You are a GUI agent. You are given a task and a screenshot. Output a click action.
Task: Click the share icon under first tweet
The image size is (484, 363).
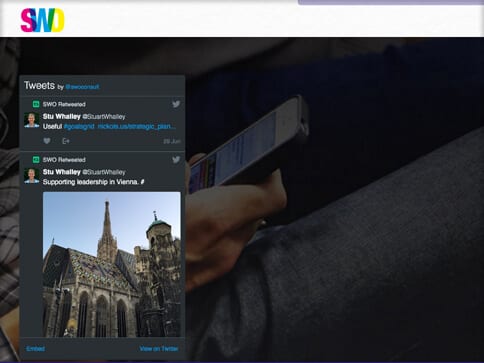(66, 141)
